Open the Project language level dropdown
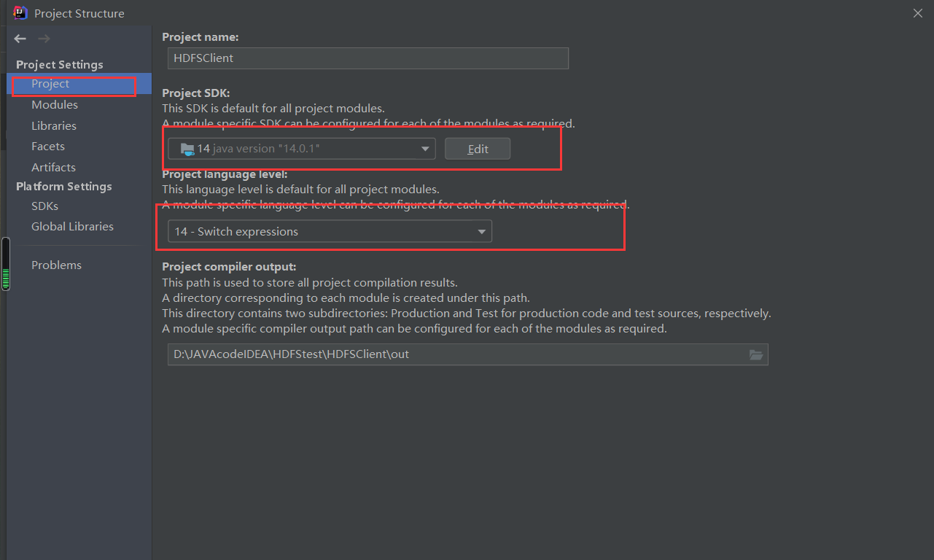The width and height of the screenshot is (934, 560). pos(482,231)
